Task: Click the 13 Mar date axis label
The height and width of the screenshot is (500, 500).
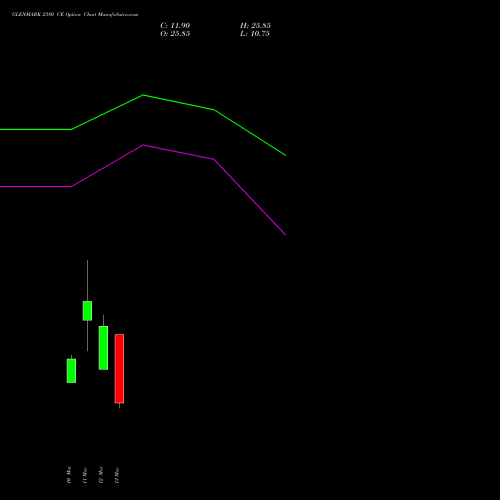Action: (117, 475)
